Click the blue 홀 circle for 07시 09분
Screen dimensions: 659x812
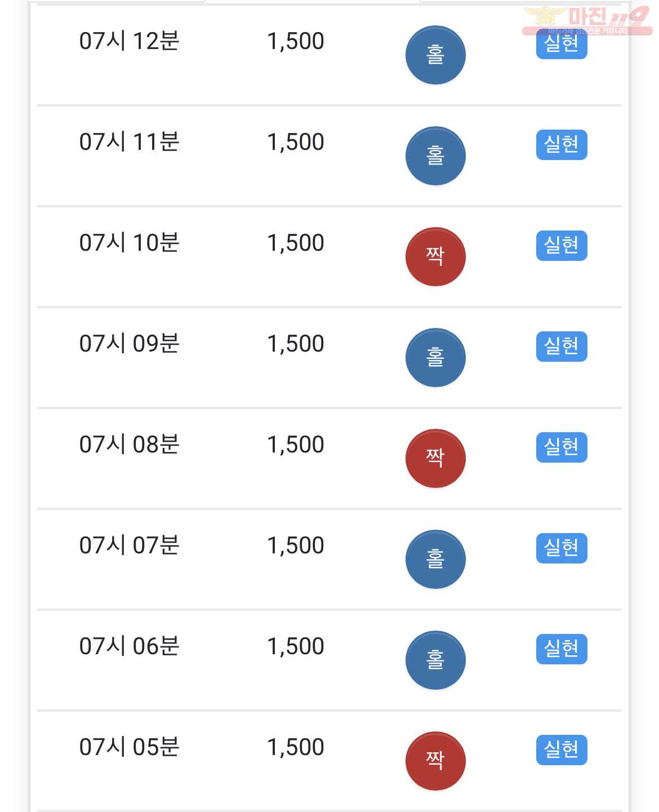click(x=435, y=358)
